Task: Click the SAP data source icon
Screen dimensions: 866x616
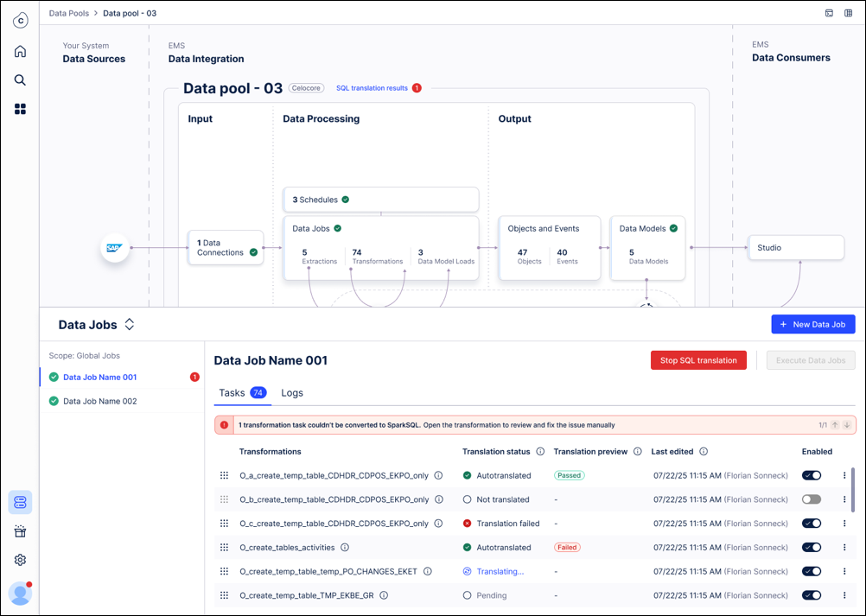Action: (x=114, y=248)
